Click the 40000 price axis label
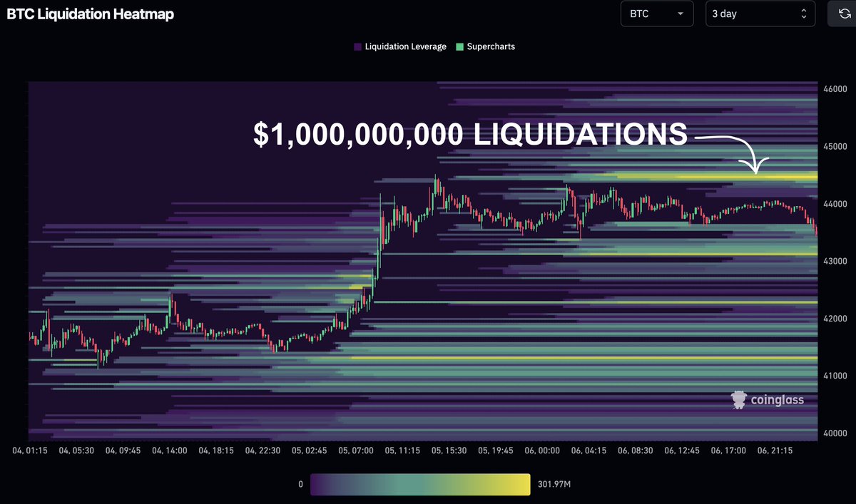 point(835,433)
